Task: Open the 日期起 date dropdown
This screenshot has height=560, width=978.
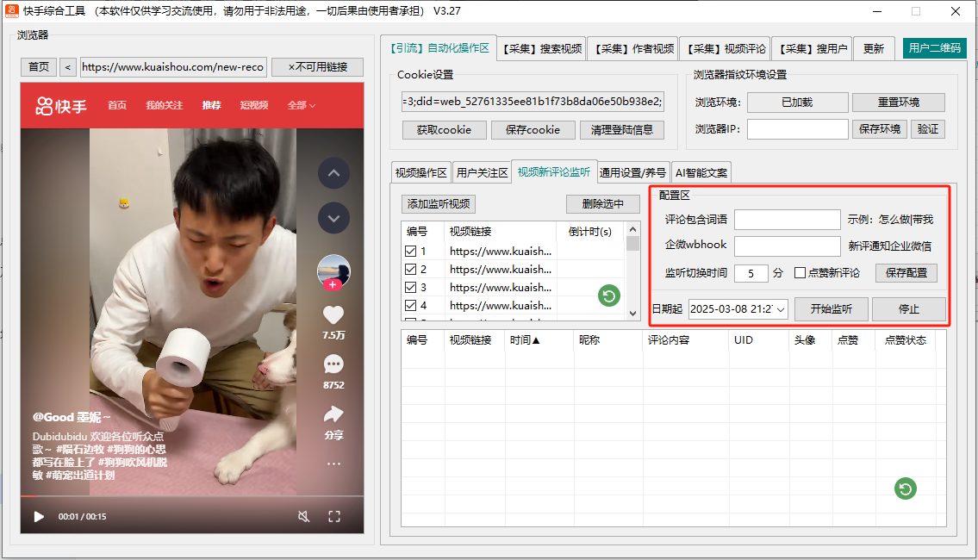Action: point(781,309)
